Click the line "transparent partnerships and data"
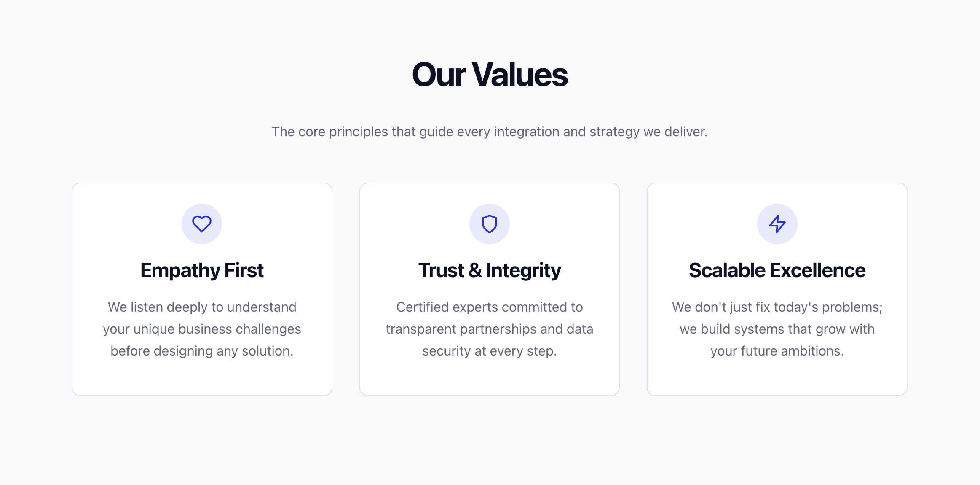Image resolution: width=980 pixels, height=485 pixels. click(490, 329)
